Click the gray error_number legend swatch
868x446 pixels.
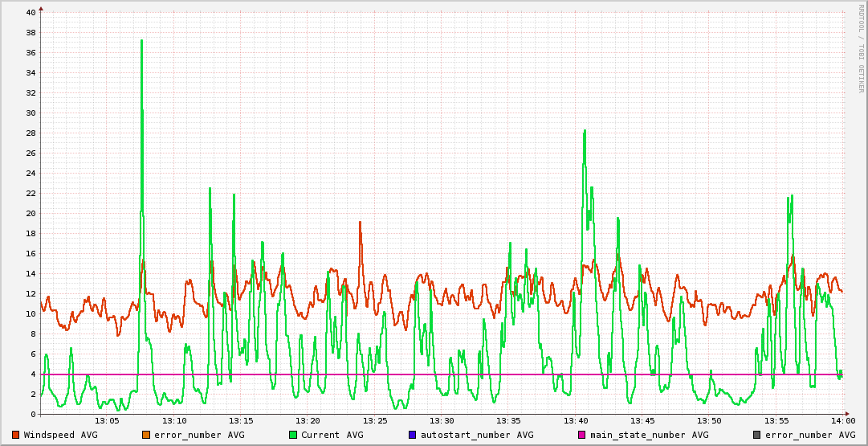tap(757, 435)
